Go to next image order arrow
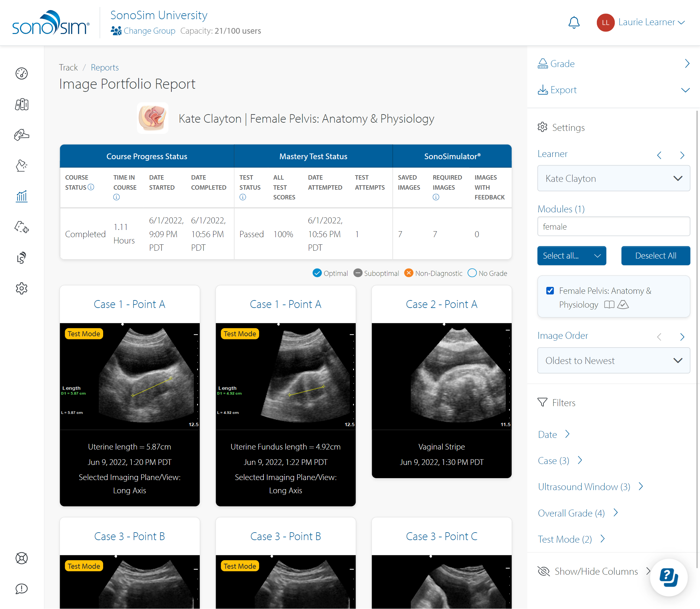 click(x=682, y=337)
